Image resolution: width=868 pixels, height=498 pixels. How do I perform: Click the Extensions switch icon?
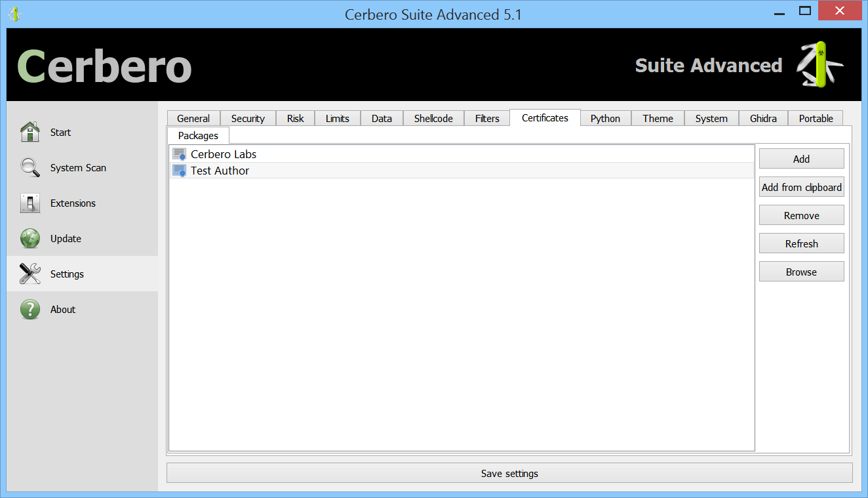coord(30,203)
